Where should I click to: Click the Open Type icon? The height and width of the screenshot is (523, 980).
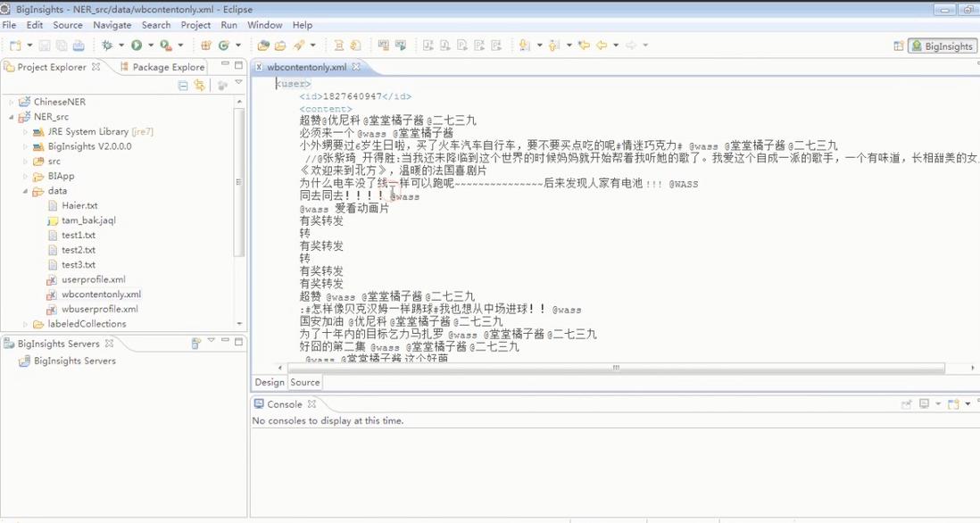(x=263, y=45)
